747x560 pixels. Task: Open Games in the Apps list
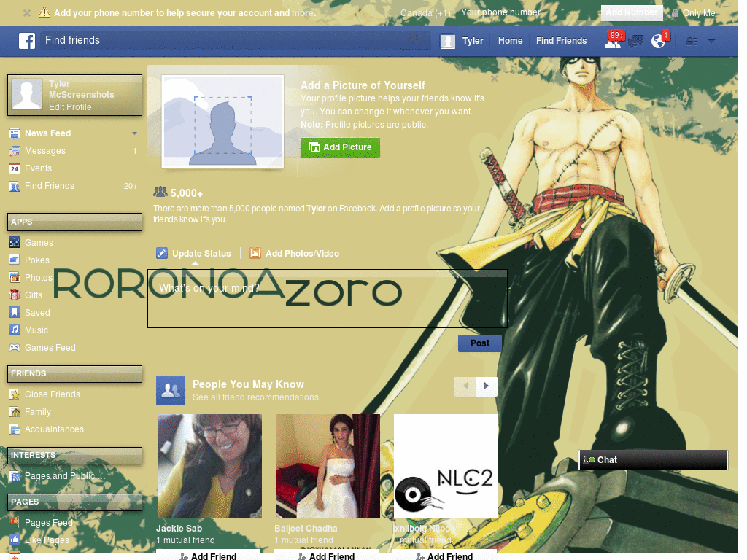tap(39, 243)
